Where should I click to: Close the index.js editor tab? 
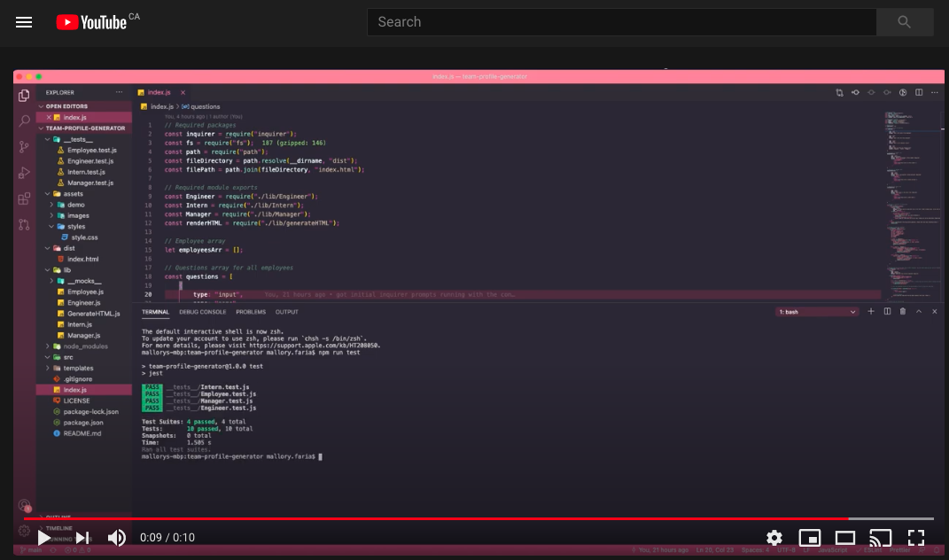[x=183, y=93]
